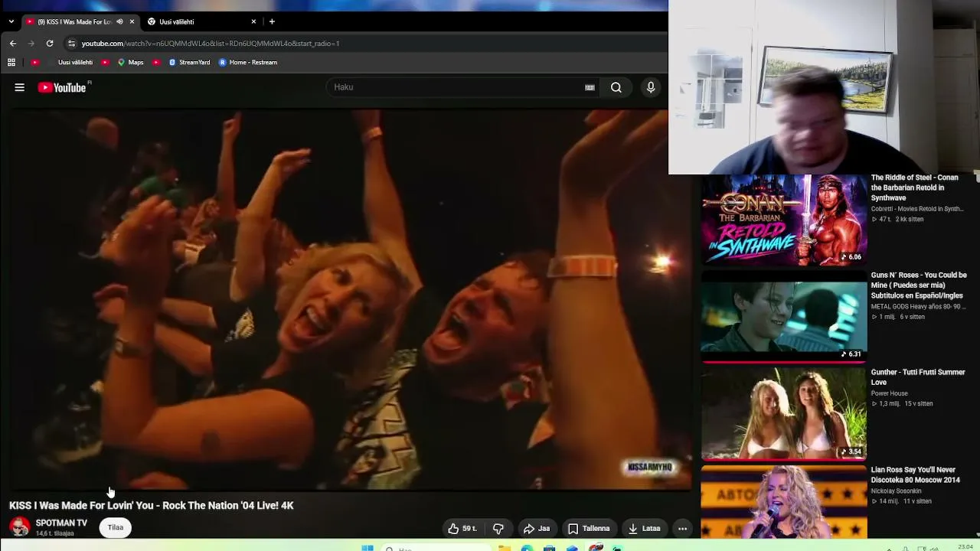Open the more actions three-dot menu
Image resolution: width=980 pixels, height=551 pixels.
click(682, 528)
